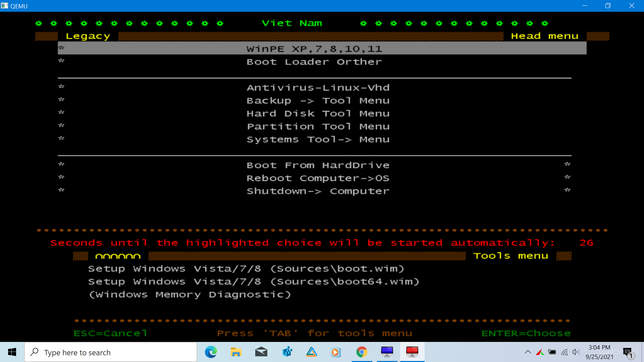Select 'Boot From HardDrive' entry
This screenshot has width=644, height=362.
tap(318, 165)
